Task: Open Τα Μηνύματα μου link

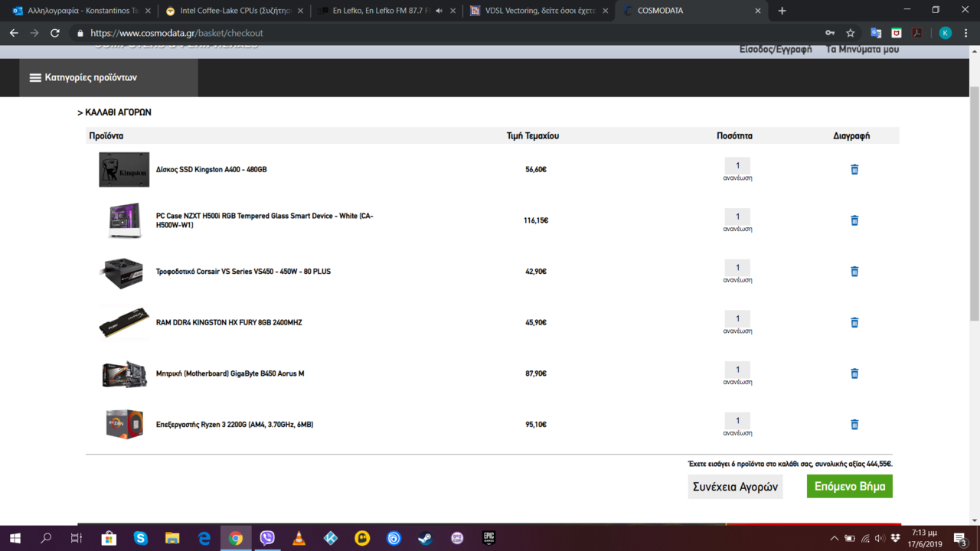Action: point(863,49)
